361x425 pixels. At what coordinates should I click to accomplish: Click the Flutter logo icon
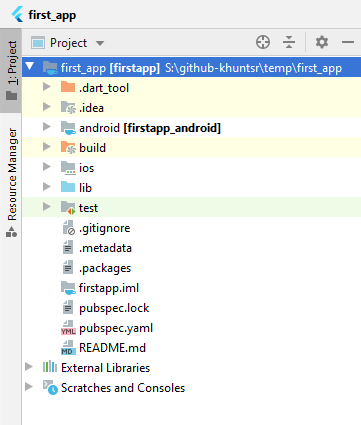18,14
